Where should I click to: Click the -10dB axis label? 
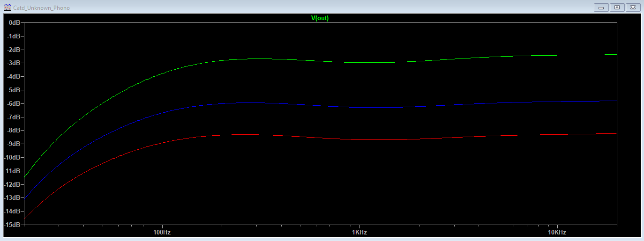coord(12,157)
